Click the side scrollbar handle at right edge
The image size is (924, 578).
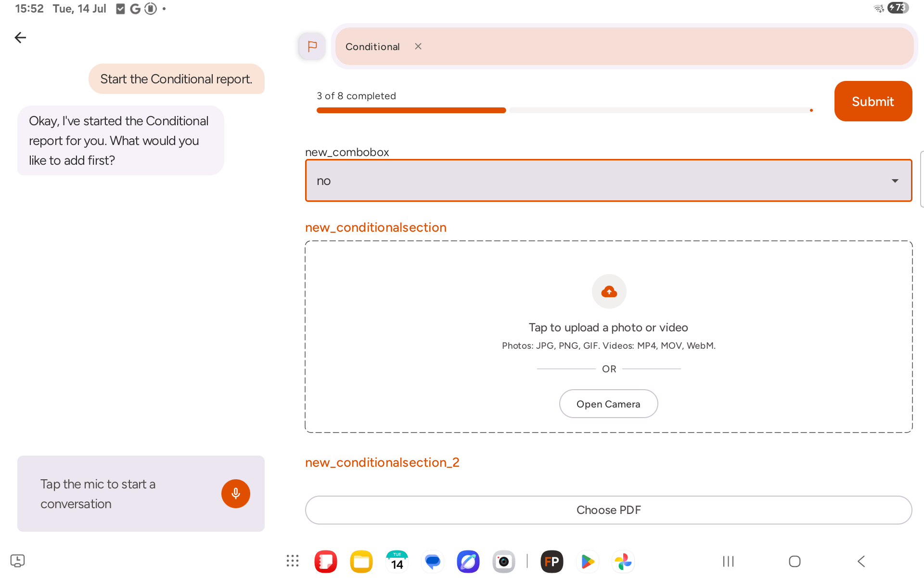pos(922,179)
